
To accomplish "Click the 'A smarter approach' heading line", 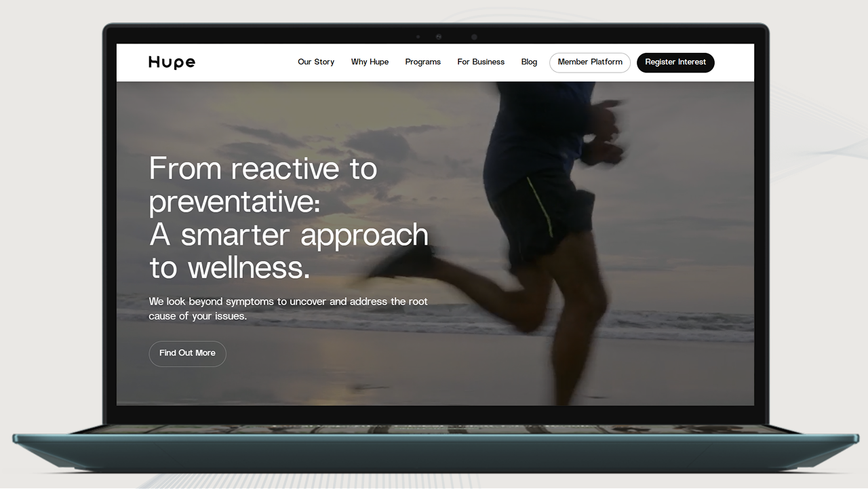I will [x=288, y=235].
